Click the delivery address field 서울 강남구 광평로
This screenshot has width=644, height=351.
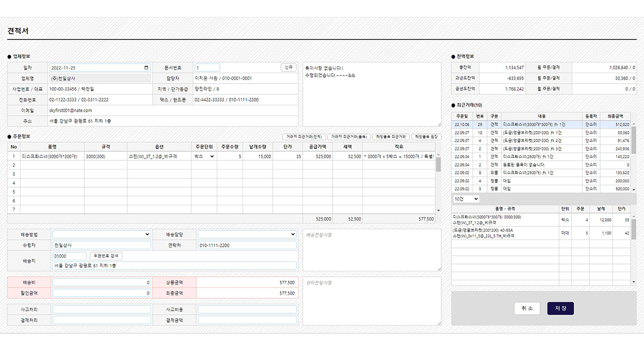174,266
